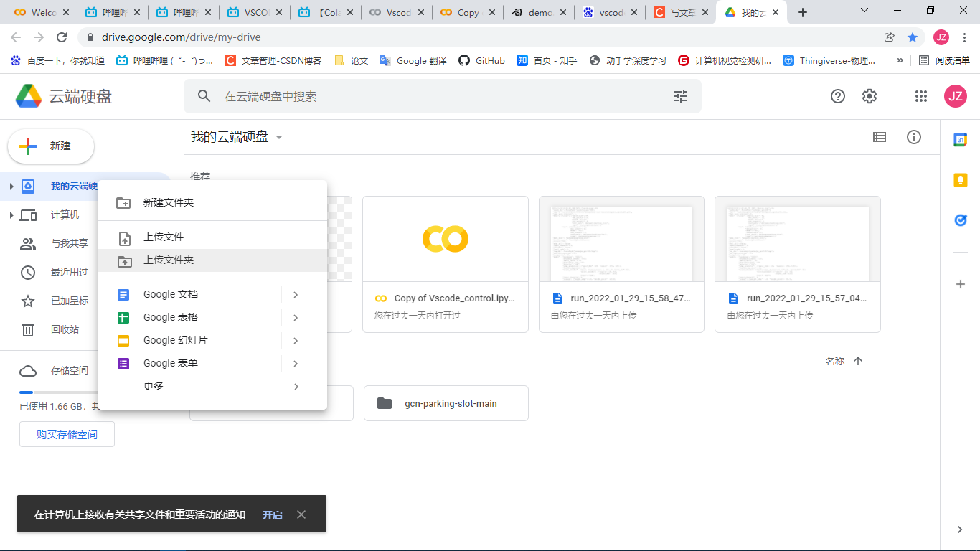Expand 计算机 in the left sidebar
The width and height of the screenshot is (980, 551).
(x=12, y=215)
